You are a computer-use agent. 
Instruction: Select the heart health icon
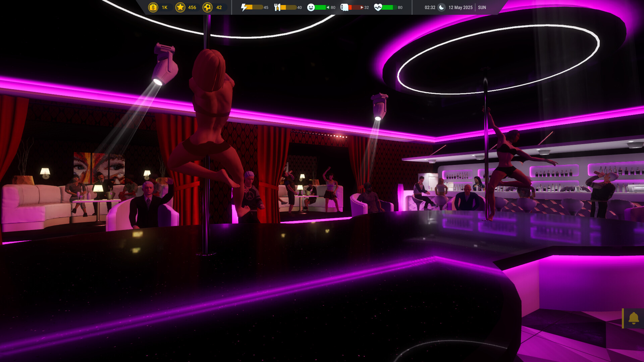[379, 6]
